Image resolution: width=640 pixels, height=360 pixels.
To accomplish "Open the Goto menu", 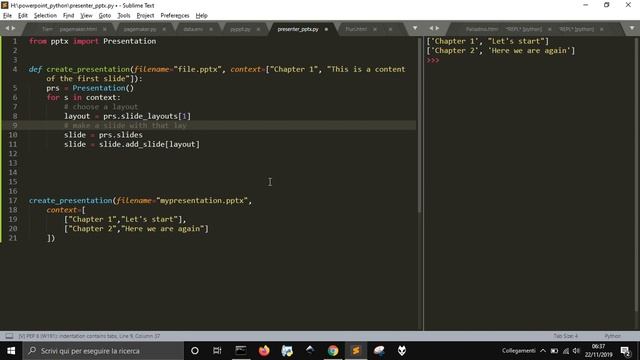I will [x=105, y=16].
